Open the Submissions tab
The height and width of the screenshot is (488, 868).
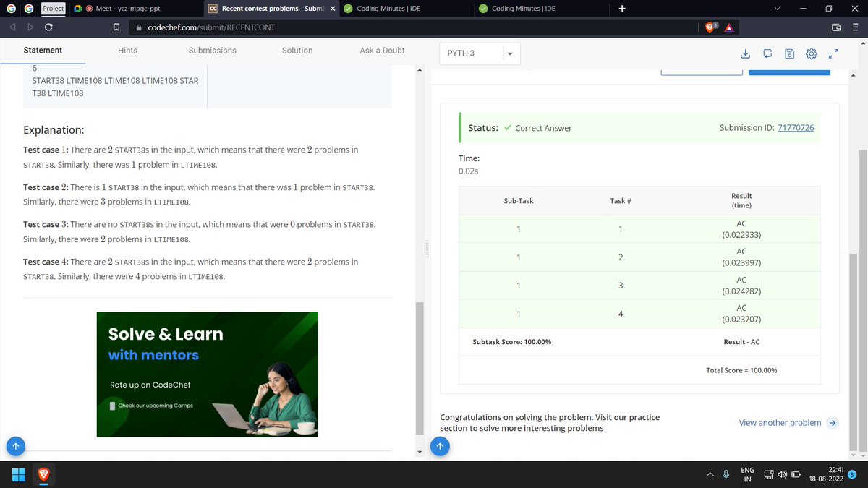coord(212,50)
